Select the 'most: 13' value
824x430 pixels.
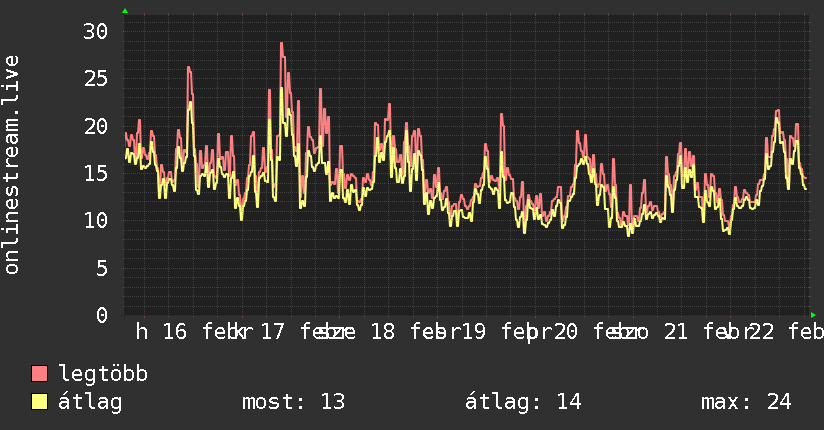click(x=293, y=402)
